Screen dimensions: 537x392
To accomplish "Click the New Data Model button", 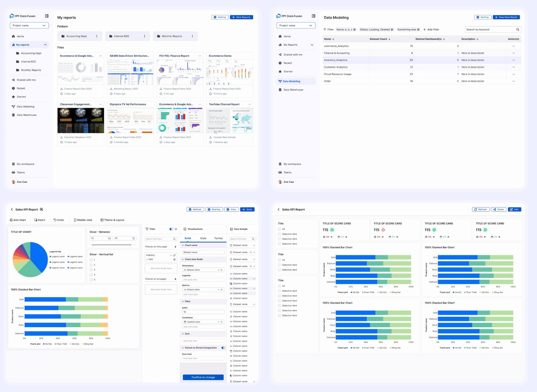I will coord(507,17).
